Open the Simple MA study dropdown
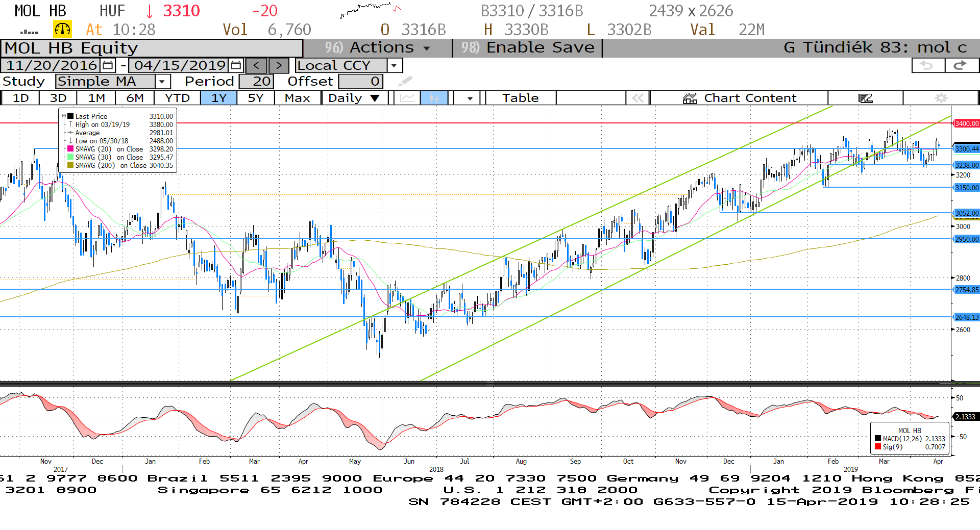 tap(162, 81)
